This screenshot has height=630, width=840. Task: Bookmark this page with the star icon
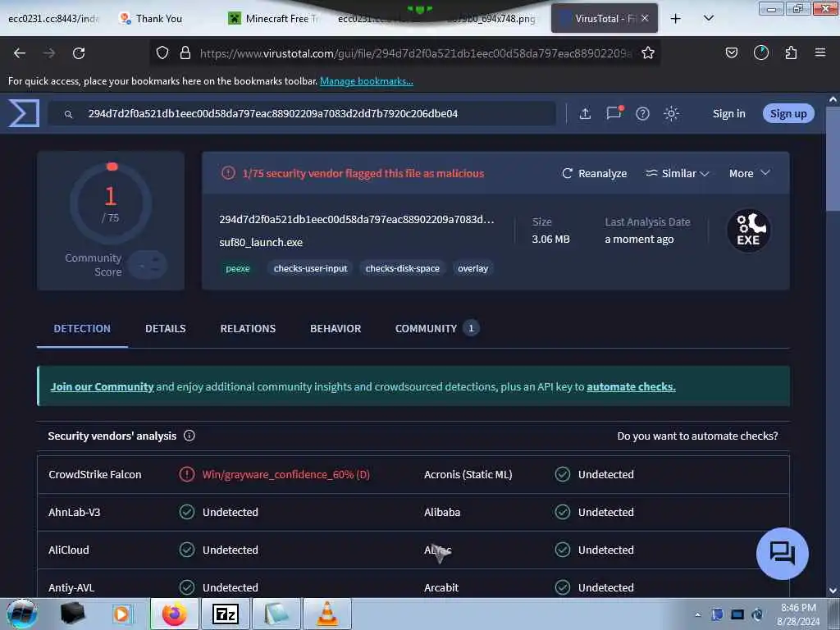[x=648, y=52]
